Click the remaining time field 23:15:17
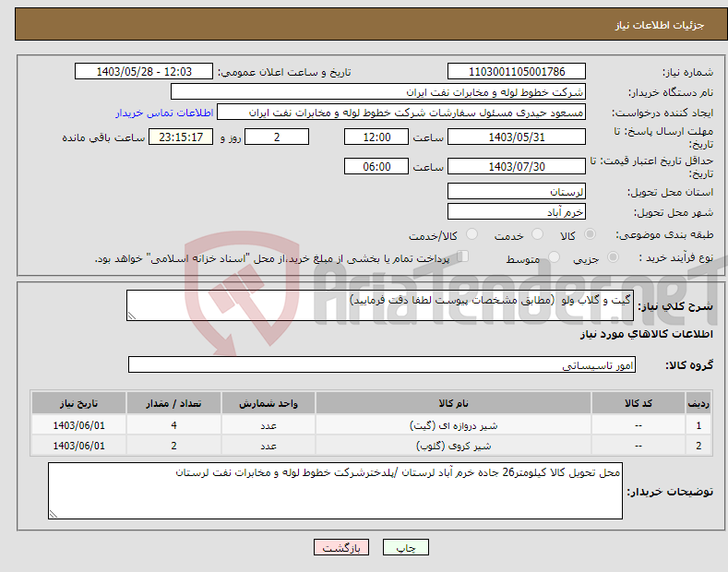The image size is (728, 572). click(181, 137)
